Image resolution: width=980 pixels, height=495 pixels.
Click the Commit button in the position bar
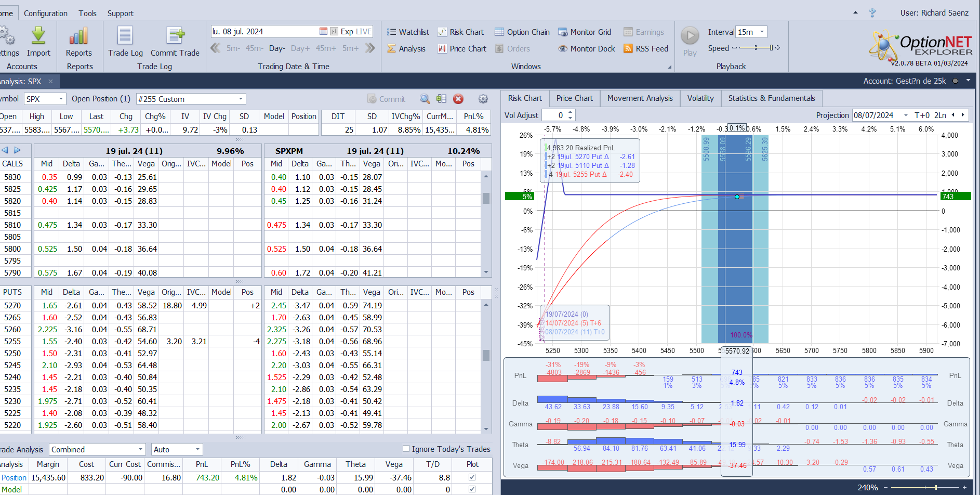(386, 99)
